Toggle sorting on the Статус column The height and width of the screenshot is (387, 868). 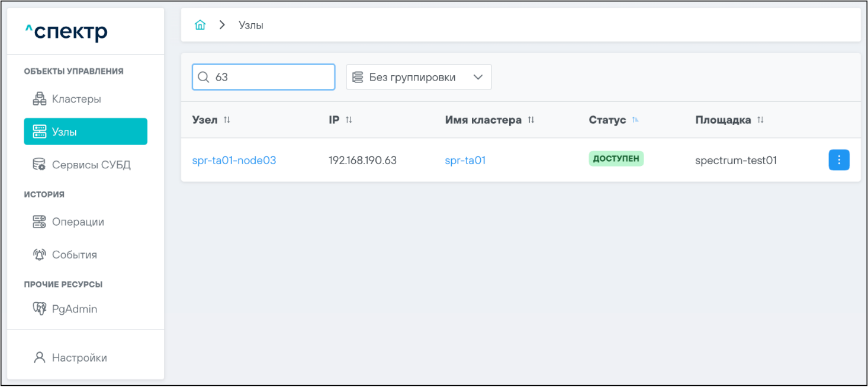pos(635,120)
